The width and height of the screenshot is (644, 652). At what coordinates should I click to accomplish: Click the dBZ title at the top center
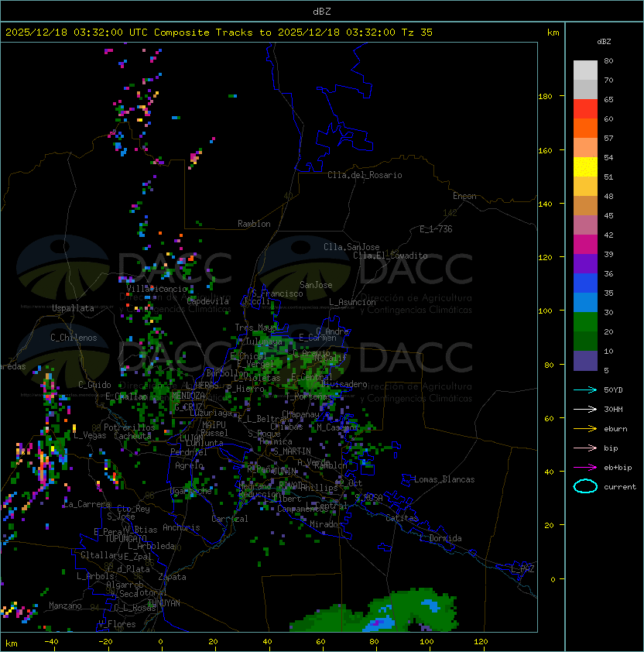322,11
